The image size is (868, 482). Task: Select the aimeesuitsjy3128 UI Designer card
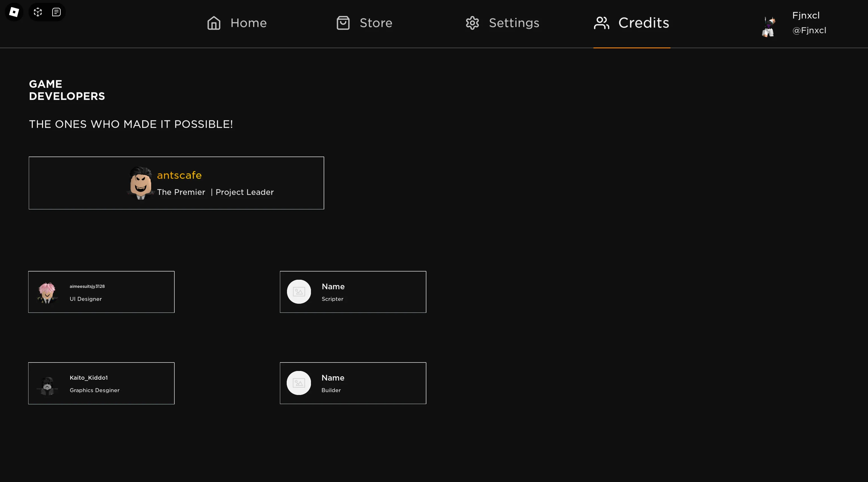(101, 292)
